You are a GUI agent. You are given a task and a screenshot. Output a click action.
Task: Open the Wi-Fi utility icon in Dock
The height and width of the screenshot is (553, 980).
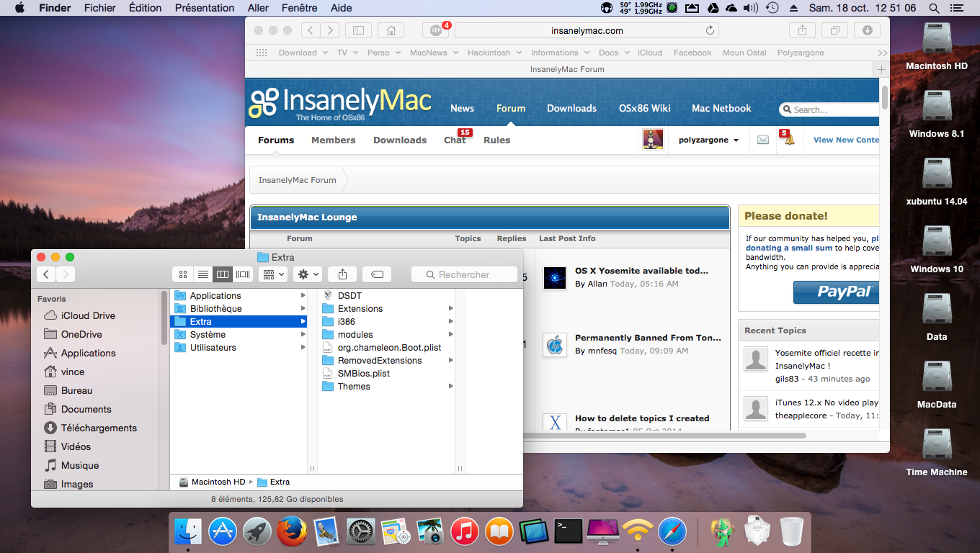tap(638, 532)
